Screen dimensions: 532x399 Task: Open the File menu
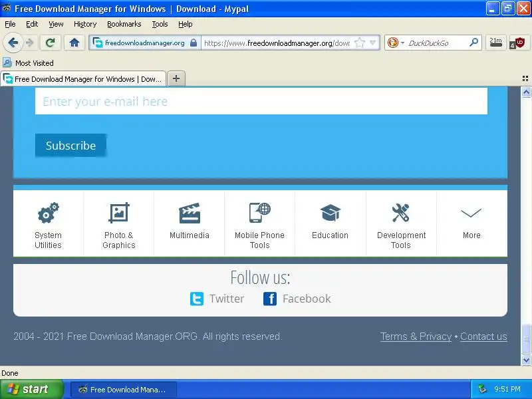pyautogui.click(x=10, y=24)
